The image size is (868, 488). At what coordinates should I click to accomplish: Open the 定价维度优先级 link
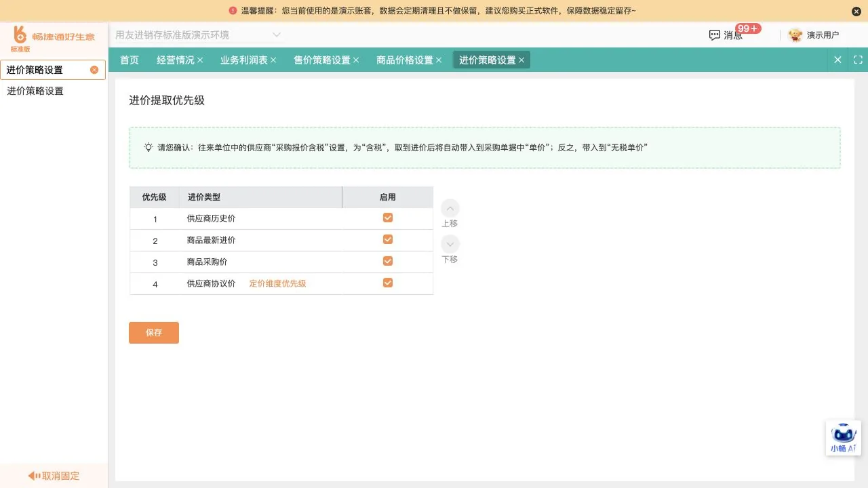[277, 283]
